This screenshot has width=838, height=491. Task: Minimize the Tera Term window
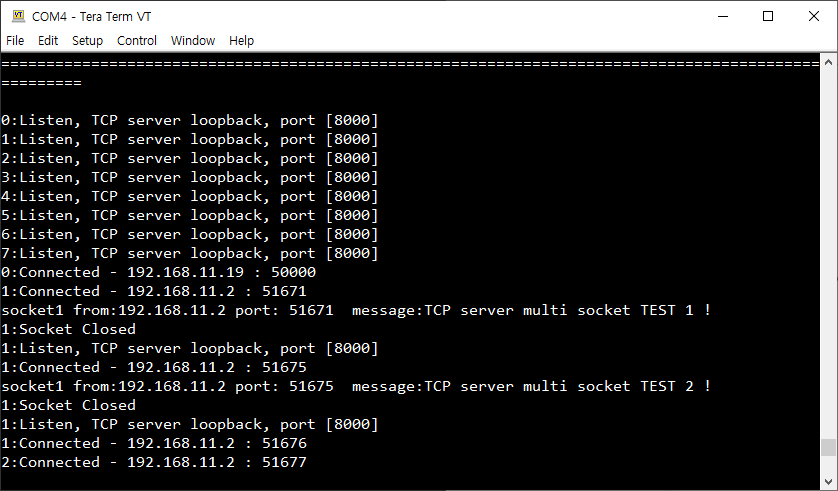pyautogui.click(x=722, y=16)
